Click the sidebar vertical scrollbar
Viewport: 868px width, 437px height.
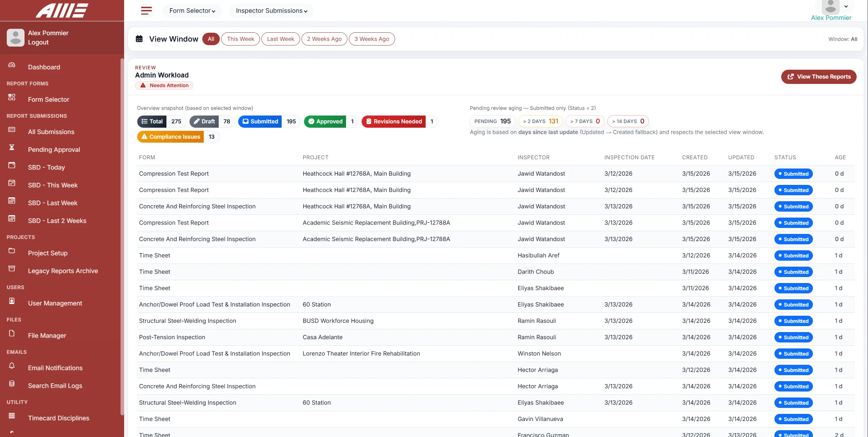tap(122, 236)
